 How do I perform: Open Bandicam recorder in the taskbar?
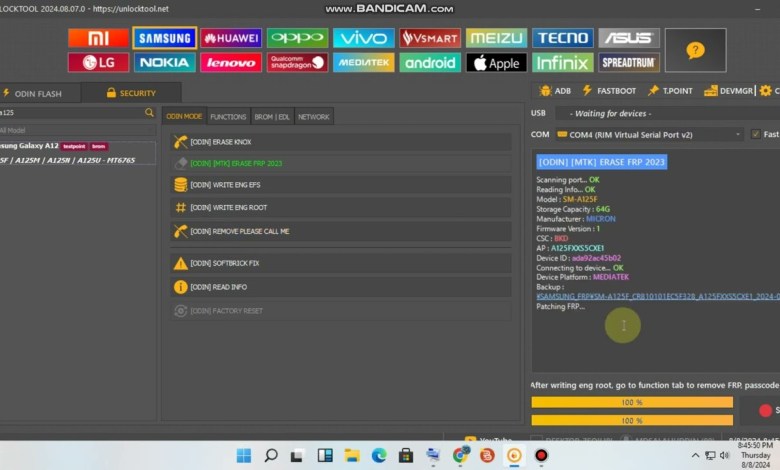click(x=541, y=455)
